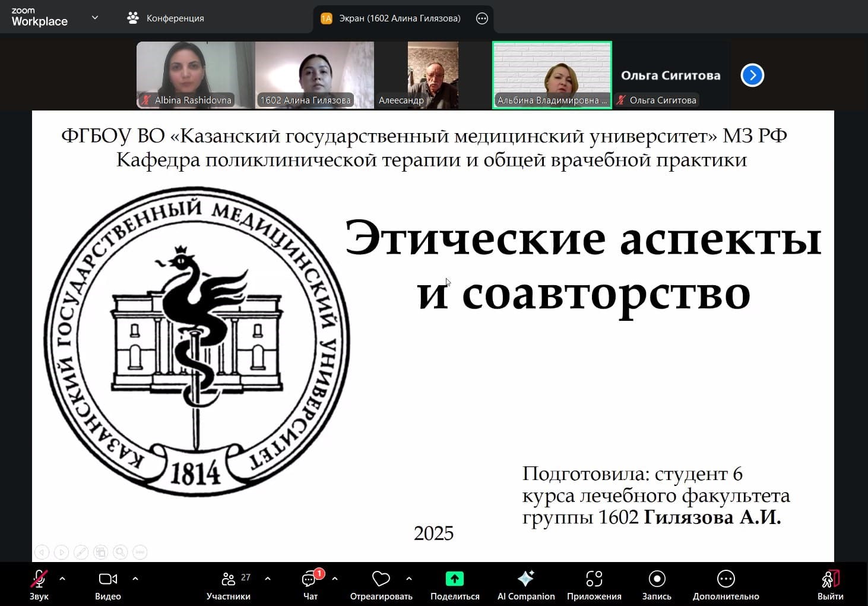Screen dimensions: 868x606
Task: Click the green Поделиться share screen icon
Action: pos(455,579)
